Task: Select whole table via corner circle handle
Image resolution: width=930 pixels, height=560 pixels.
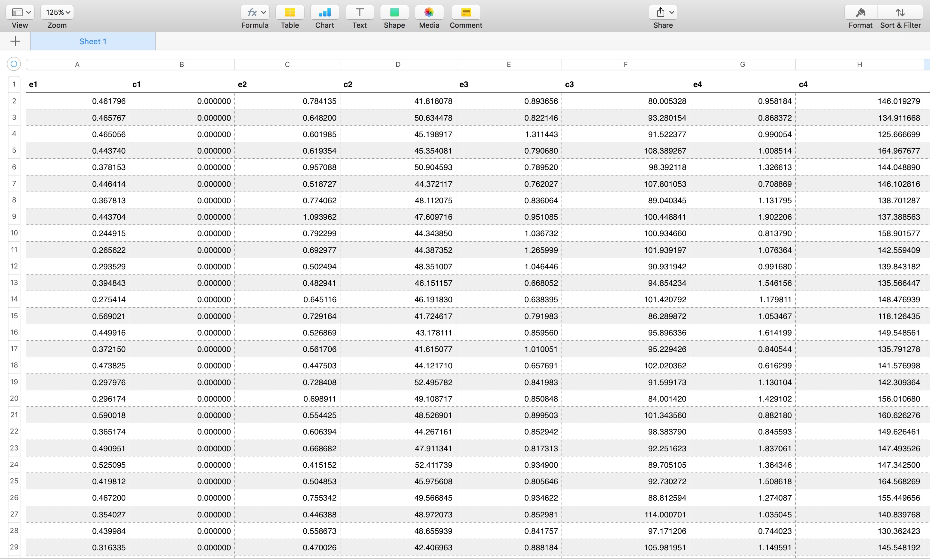Action: pyautogui.click(x=14, y=64)
